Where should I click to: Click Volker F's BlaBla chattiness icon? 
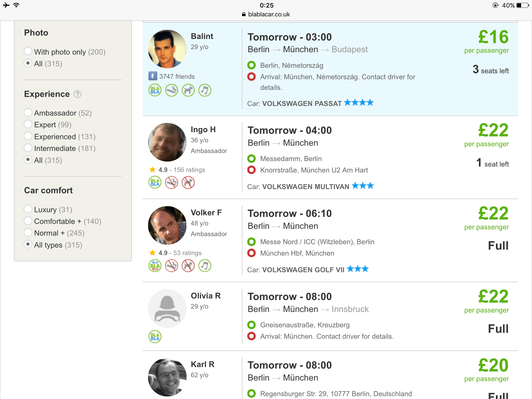click(155, 265)
